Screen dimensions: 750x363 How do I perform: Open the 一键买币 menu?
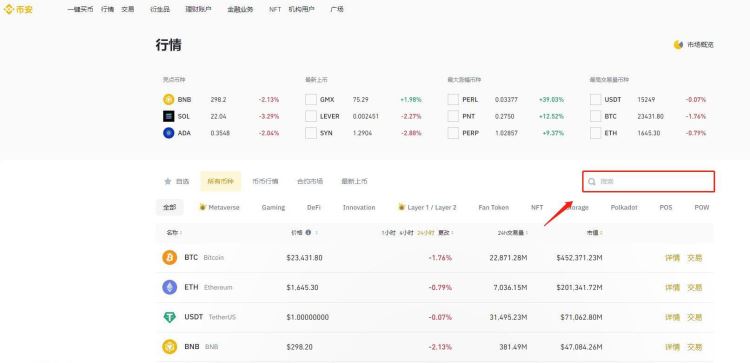(x=80, y=9)
